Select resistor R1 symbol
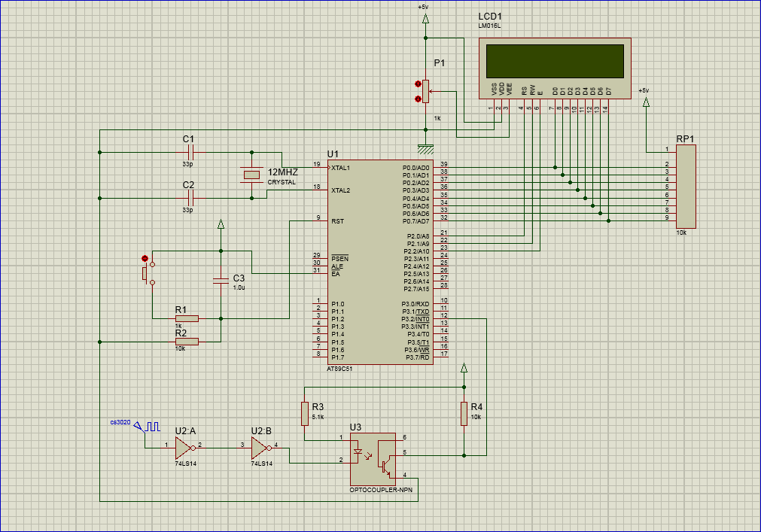Image resolution: width=761 pixels, height=532 pixels. pos(187,318)
